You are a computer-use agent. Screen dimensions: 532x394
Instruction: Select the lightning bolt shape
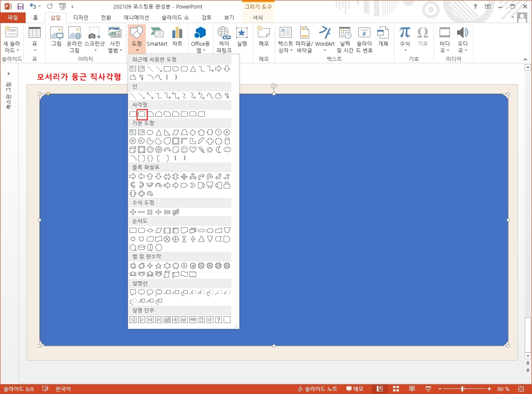[x=201, y=150]
